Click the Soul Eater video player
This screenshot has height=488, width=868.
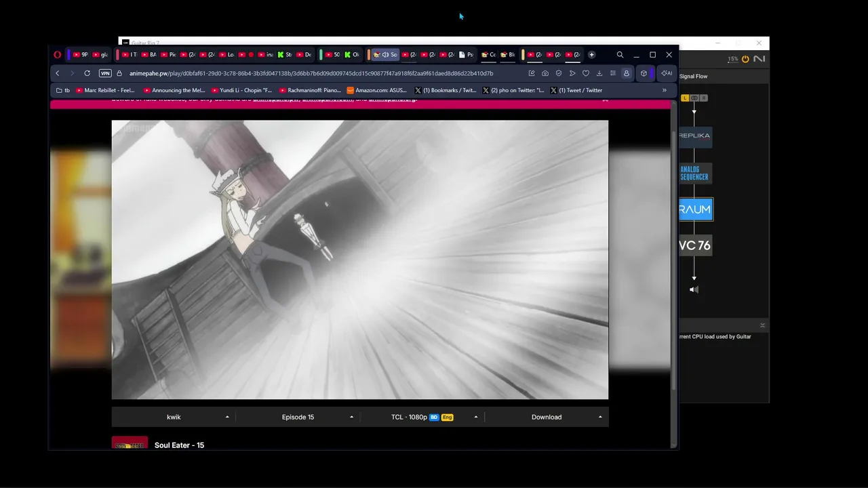[360, 260]
